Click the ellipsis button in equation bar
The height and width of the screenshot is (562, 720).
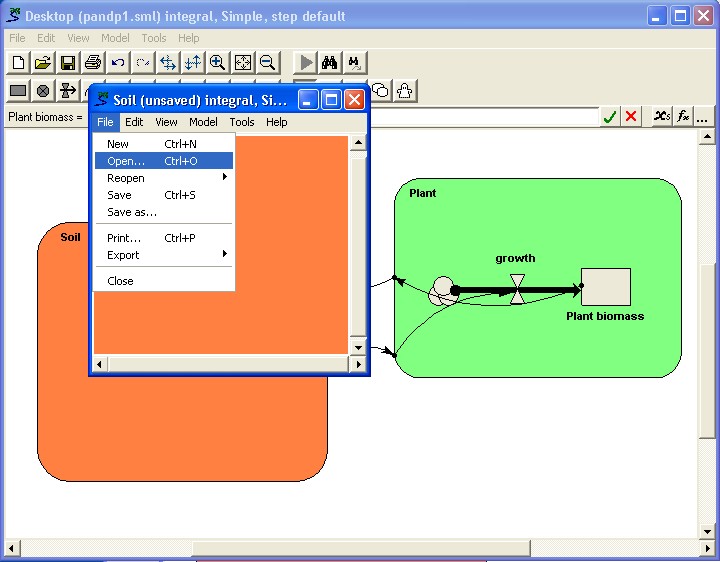point(702,117)
